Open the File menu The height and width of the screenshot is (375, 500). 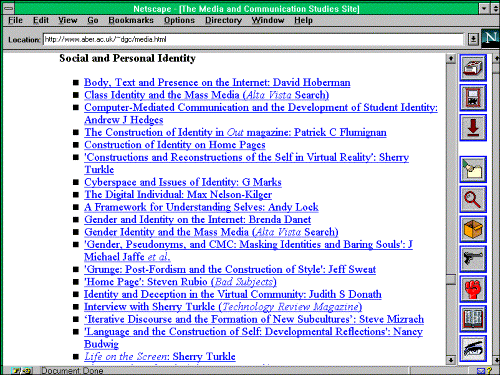coord(15,20)
